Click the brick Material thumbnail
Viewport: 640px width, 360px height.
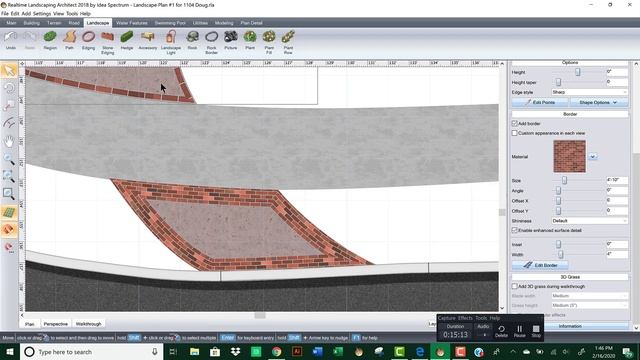point(569,156)
